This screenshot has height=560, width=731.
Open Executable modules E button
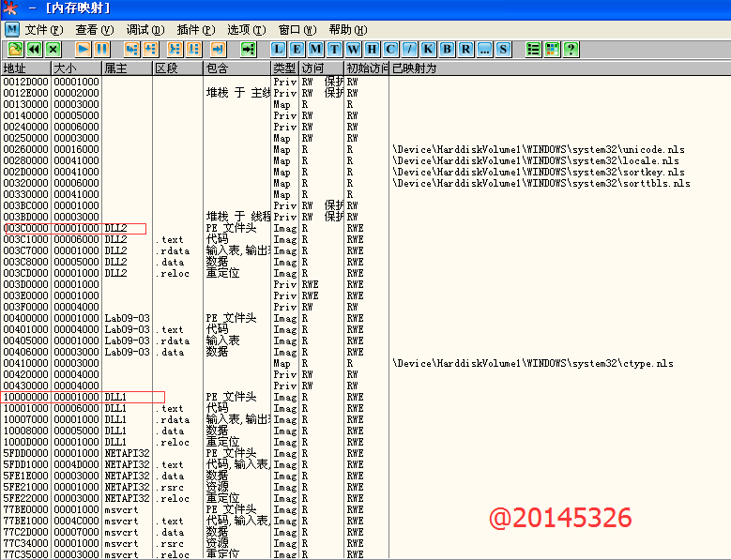[x=297, y=49]
